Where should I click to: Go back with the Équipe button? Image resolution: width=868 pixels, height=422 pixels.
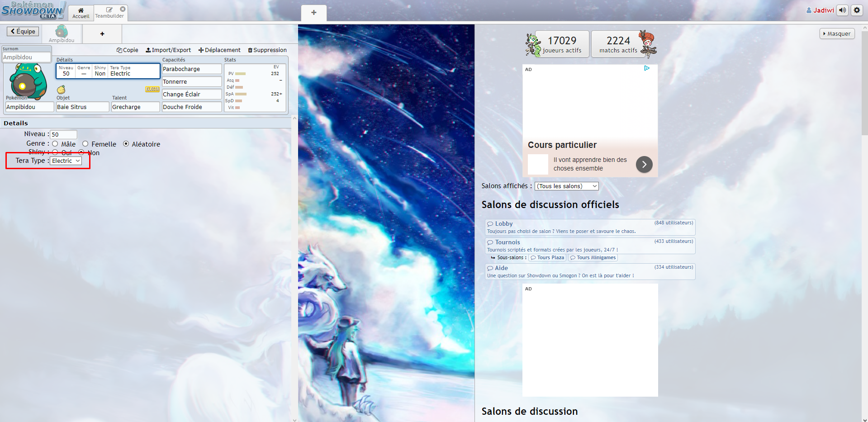pos(23,31)
